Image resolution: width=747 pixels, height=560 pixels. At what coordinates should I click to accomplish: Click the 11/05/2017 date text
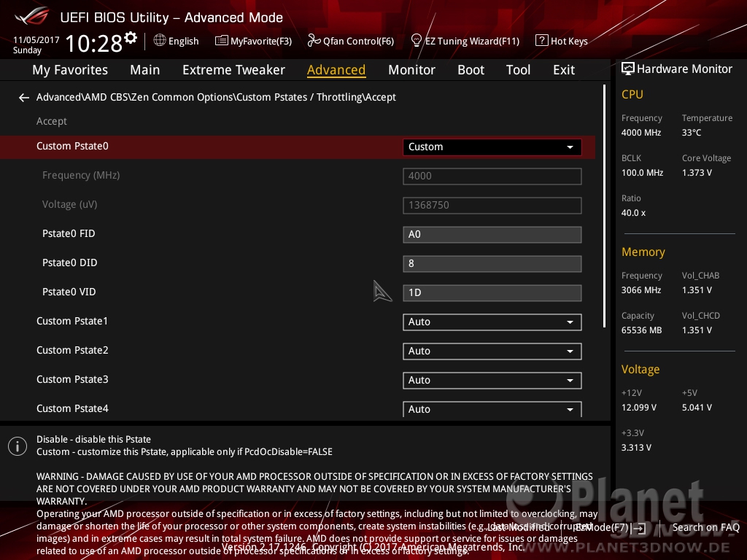pyautogui.click(x=36, y=40)
